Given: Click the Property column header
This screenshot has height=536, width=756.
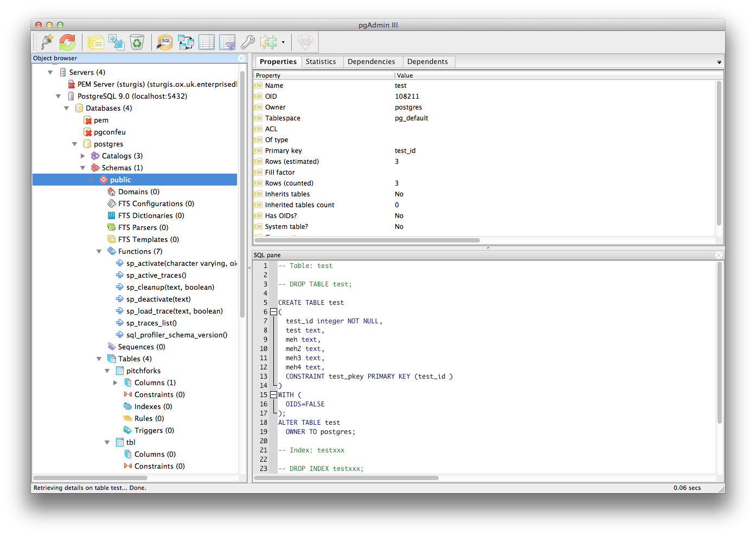Looking at the screenshot, I should (324, 75).
